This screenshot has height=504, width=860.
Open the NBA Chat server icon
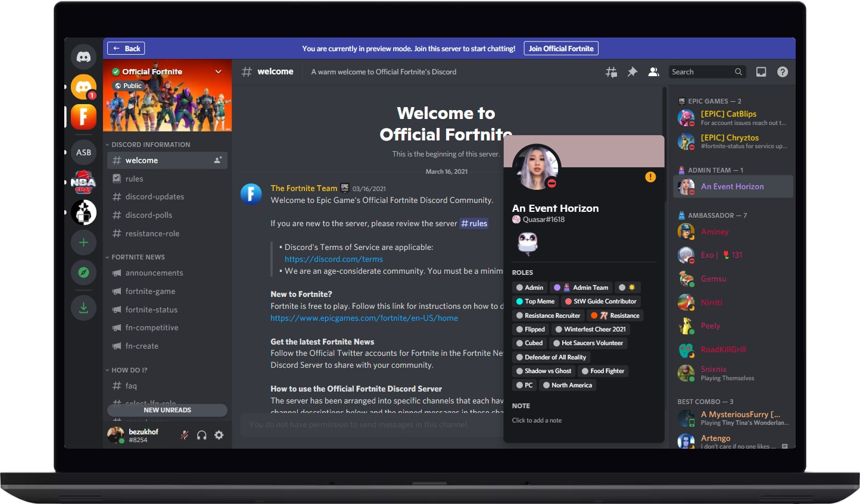[83, 182]
